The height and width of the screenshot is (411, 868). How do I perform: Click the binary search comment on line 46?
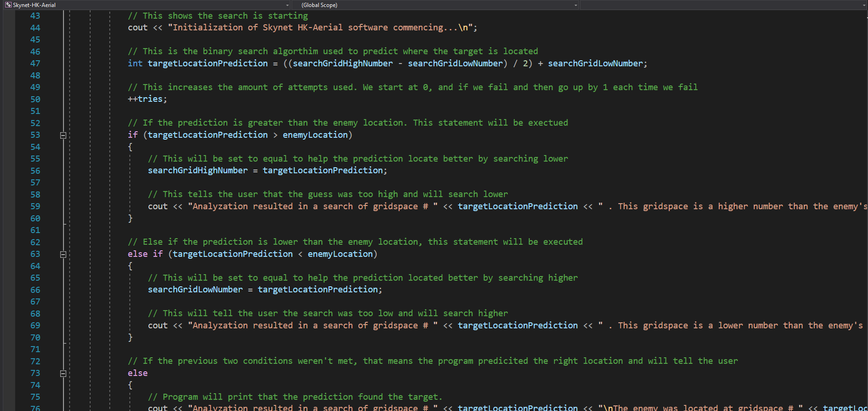pyautogui.click(x=332, y=51)
